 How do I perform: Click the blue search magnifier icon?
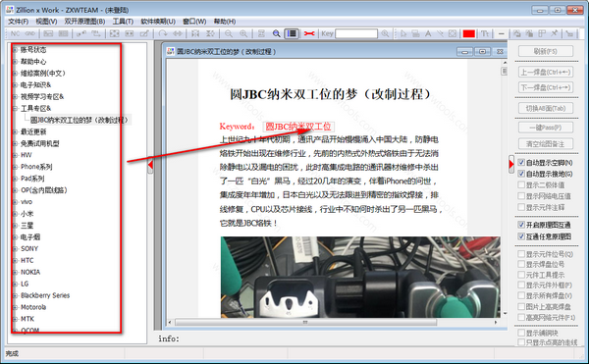(x=276, y=33)
